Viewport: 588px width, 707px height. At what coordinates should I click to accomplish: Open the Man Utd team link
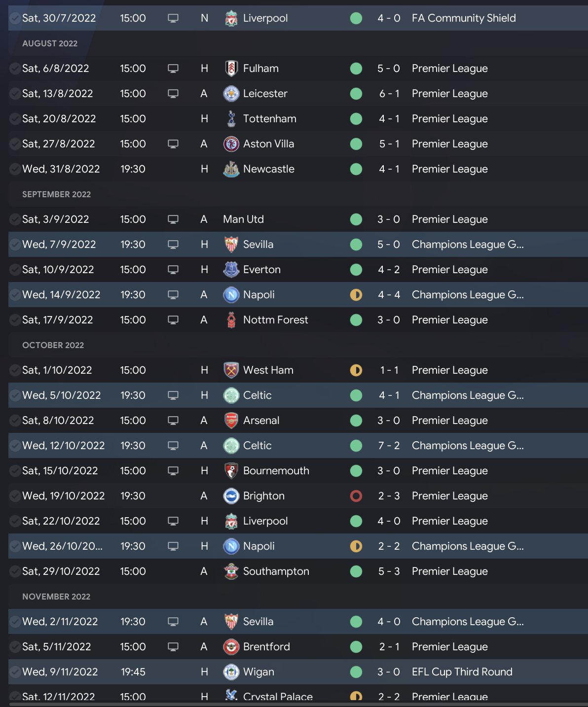pos(243,219)
